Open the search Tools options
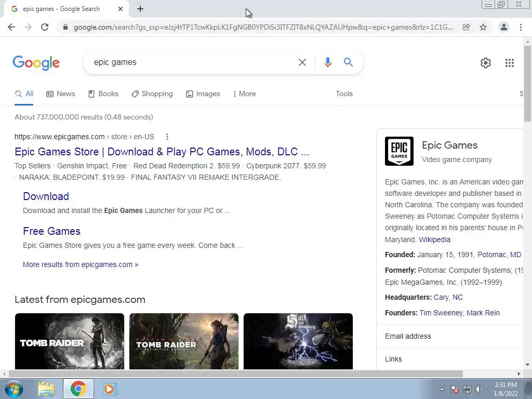 coord(344,94)
